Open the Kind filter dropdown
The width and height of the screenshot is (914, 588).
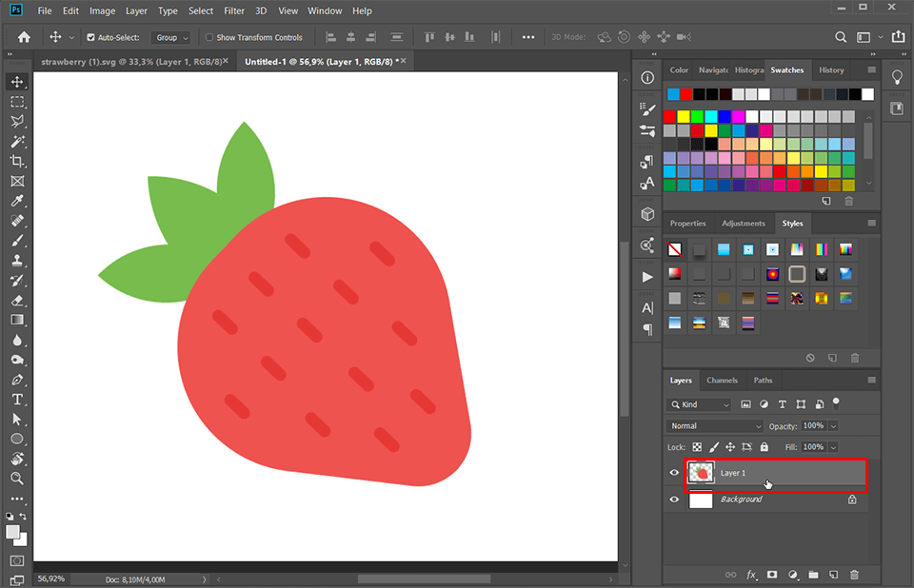pos(701,403)
